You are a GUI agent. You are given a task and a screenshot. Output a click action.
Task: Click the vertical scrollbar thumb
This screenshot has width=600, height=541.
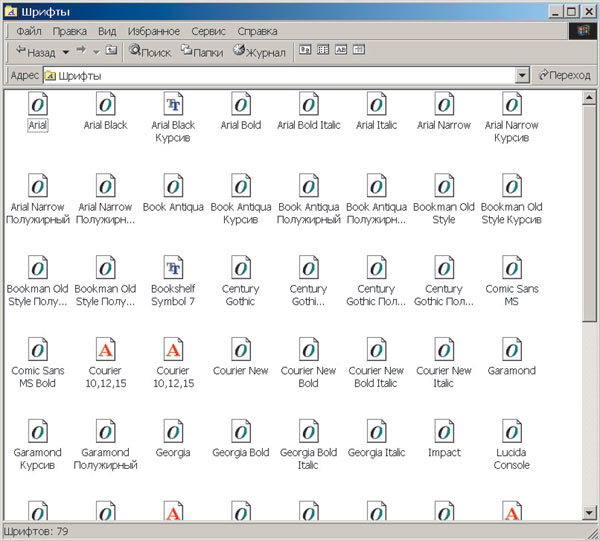click(589, 214)
